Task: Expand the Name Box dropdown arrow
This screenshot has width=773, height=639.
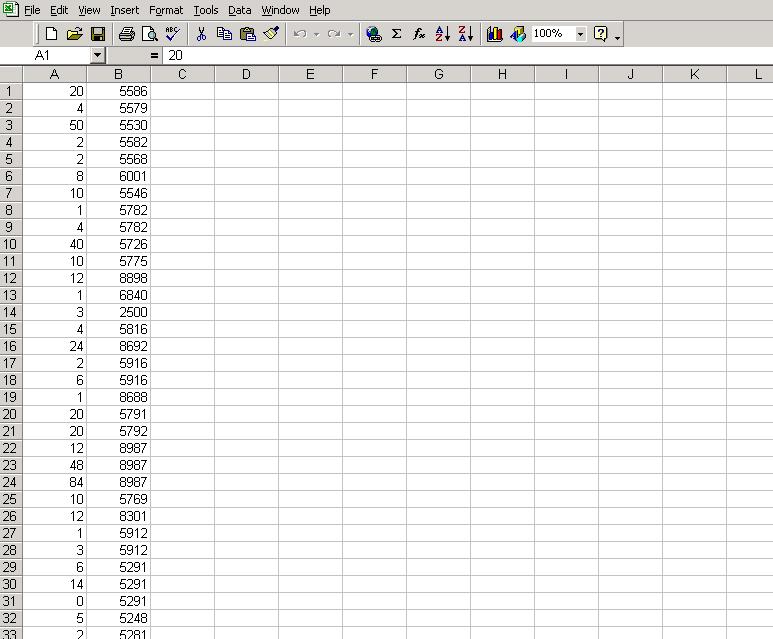Action: (x=97, y=56)
